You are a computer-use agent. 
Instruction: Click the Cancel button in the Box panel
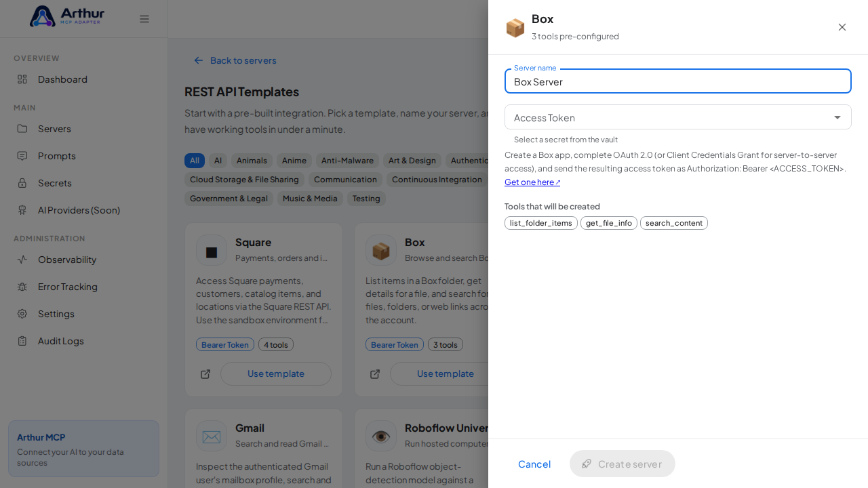[x=534, y=464]
